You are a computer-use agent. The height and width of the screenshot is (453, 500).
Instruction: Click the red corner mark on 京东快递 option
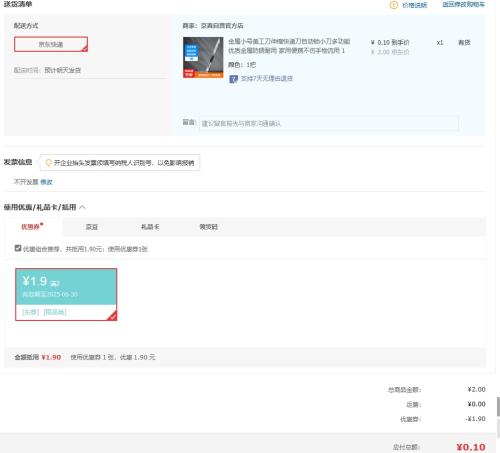pyautogui.click(x=84, y=48)
